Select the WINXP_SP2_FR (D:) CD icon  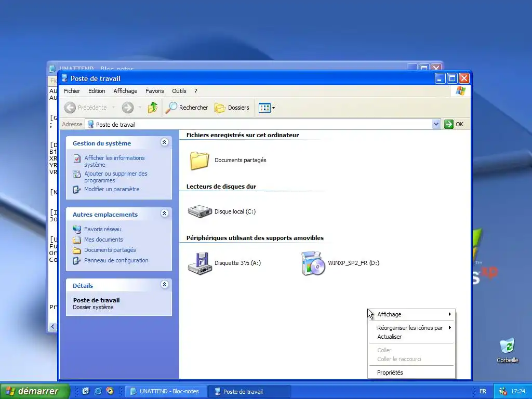313,263
